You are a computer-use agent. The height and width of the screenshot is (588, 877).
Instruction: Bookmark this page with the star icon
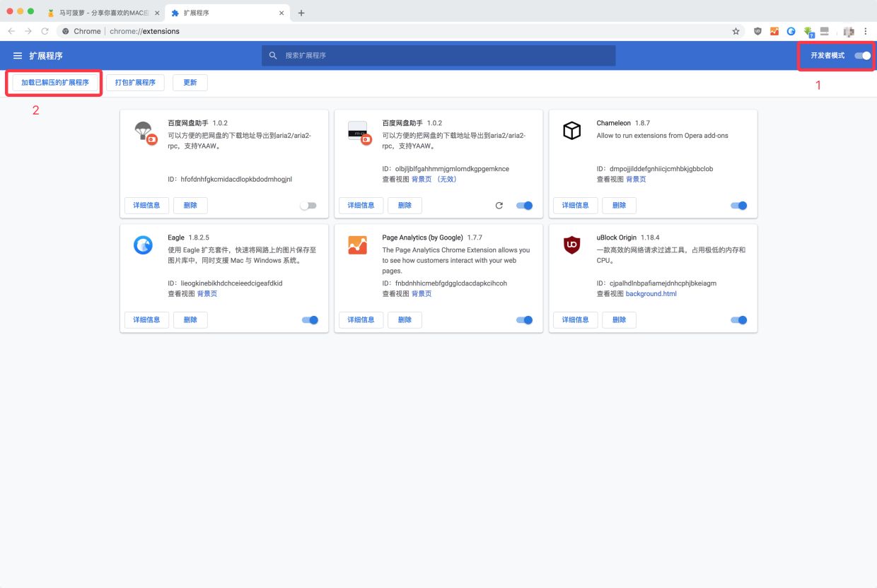coord(736,31)
